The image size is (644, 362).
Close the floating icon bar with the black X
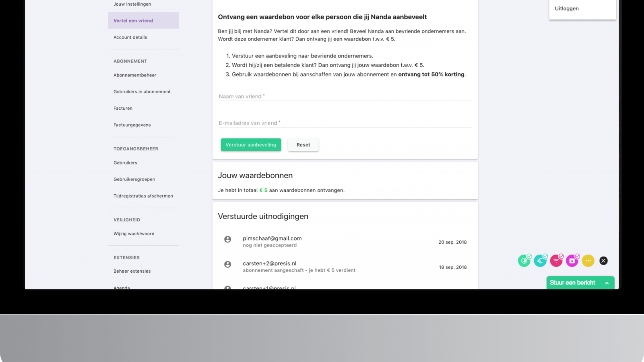(x=603, y=261)
